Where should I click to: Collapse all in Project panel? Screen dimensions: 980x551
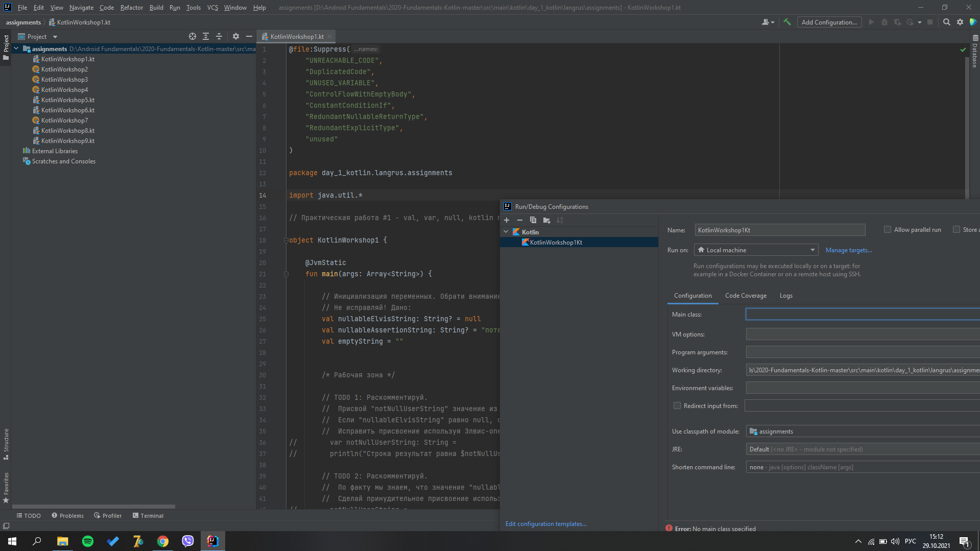219,36
